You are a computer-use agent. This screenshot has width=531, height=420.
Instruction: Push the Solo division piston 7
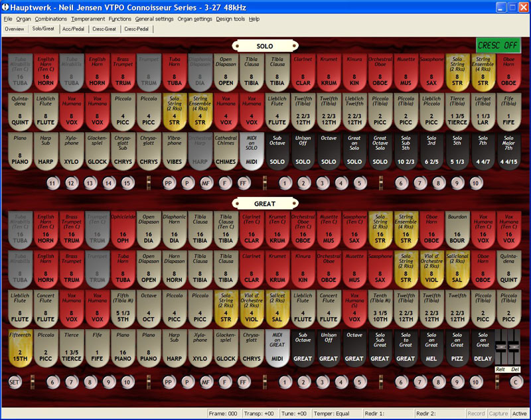[x=419, y=183]
